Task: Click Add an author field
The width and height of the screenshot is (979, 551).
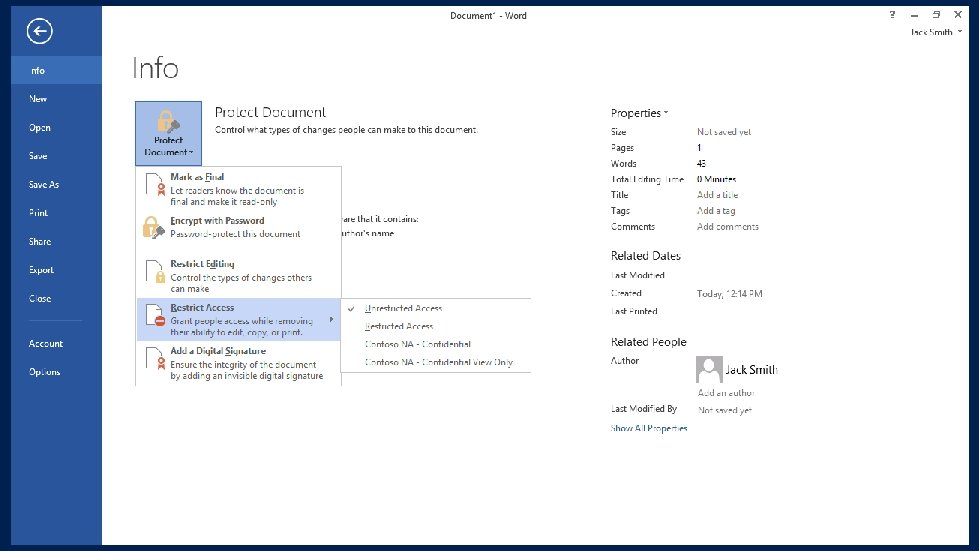Action: [726, 393]
